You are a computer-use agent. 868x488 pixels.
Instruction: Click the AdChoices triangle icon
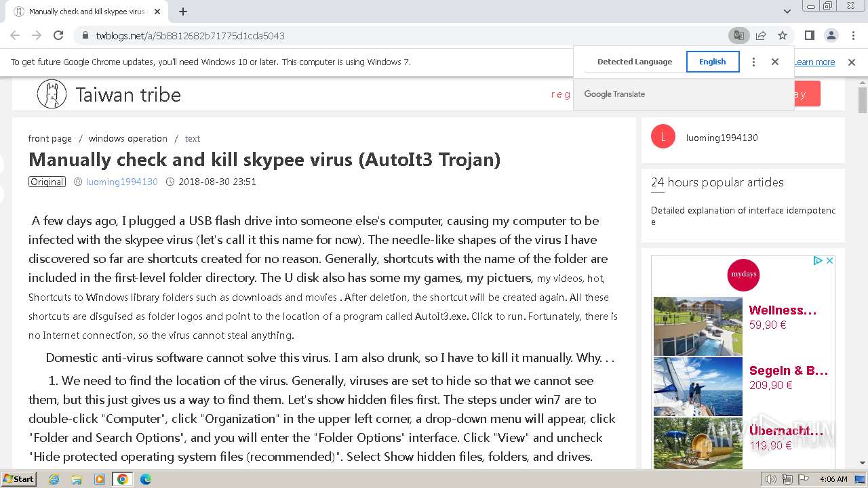coord(818,260)
